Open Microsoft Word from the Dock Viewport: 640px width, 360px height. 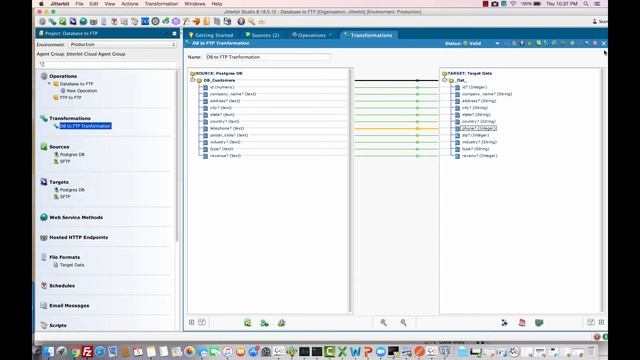(355, 351)
